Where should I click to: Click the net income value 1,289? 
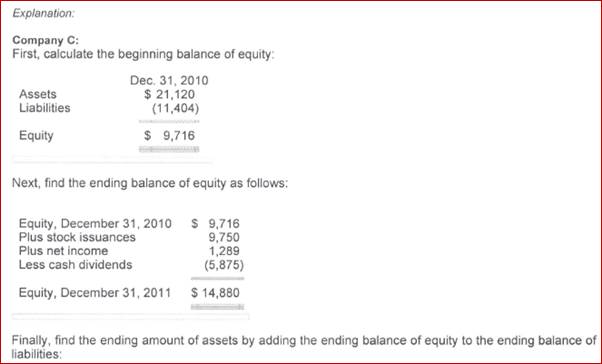click(x=224, y=251)
